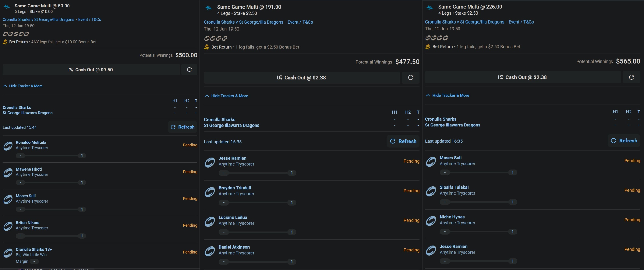Refresh the tracker in the 226.00 multi
The height and width of the screenshot is (270, 644).
(624, 141)
